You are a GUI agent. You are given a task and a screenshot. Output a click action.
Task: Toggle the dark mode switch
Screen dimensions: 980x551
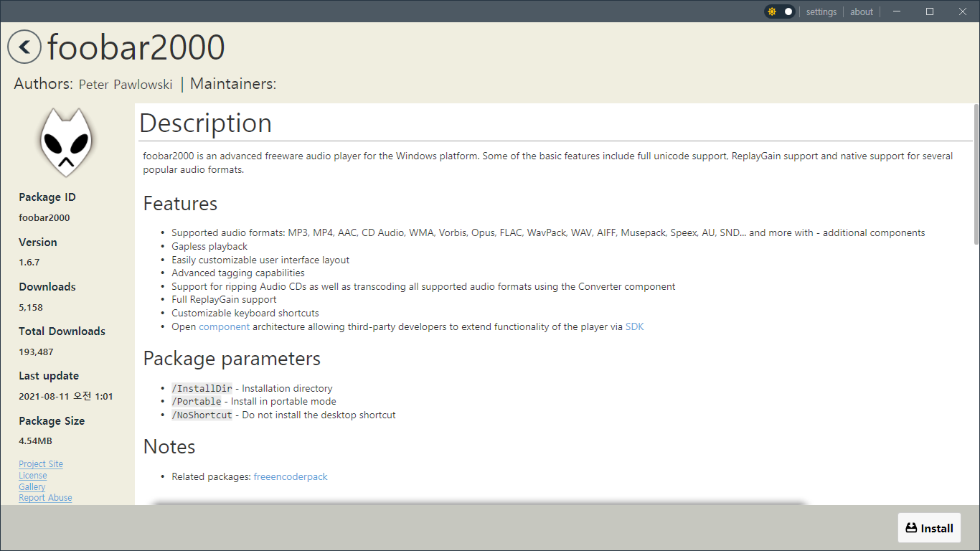click(780, 11)
